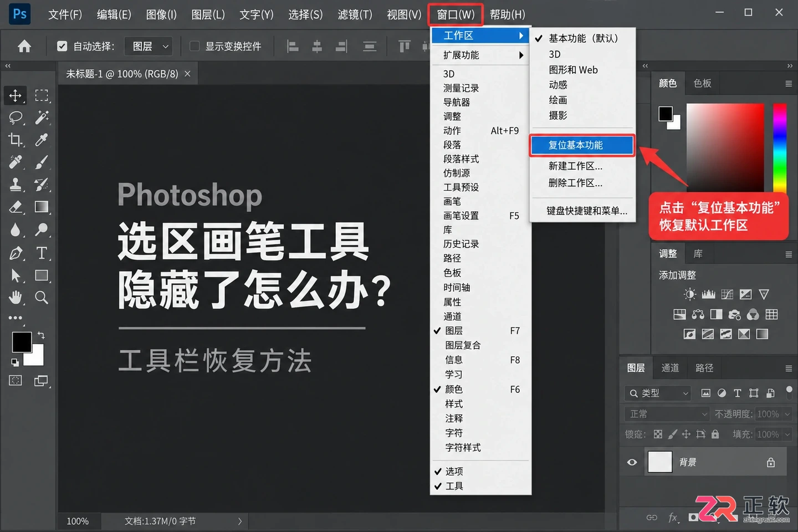Open the Color panel options menu
The height and width of the screenshot is (532, 798).
(788, 84)
